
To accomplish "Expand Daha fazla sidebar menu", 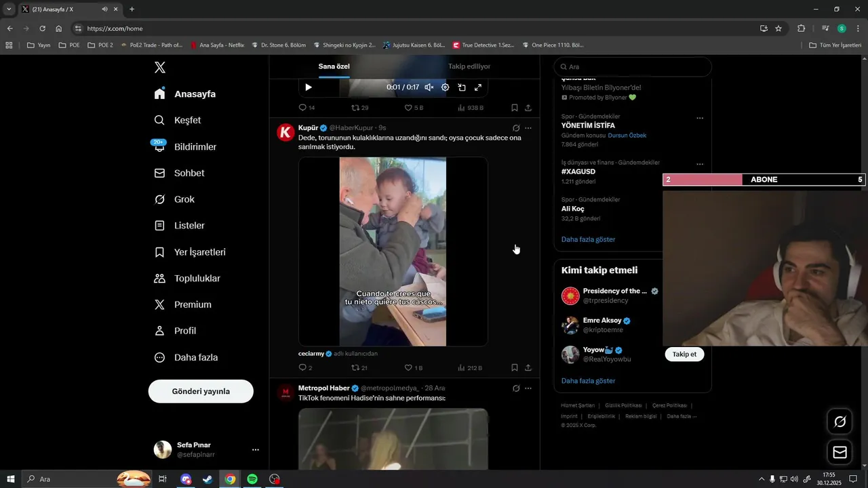I will tap(186, 357).
